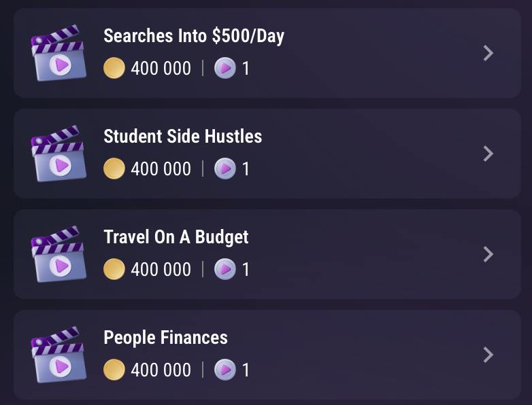Click purple play icon under Searches Into $500/Day
532x405 pixels.
[x=225, y=68]
